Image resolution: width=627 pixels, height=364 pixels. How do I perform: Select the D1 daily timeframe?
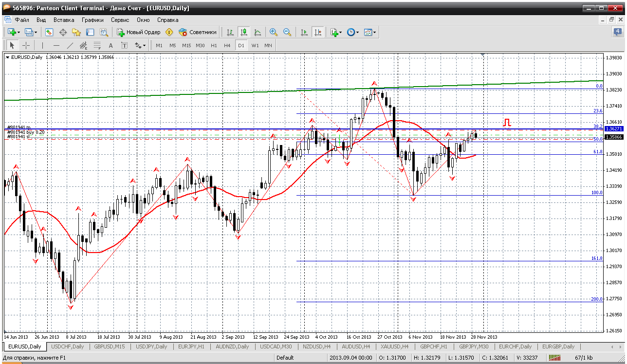(x=241, y=45)
